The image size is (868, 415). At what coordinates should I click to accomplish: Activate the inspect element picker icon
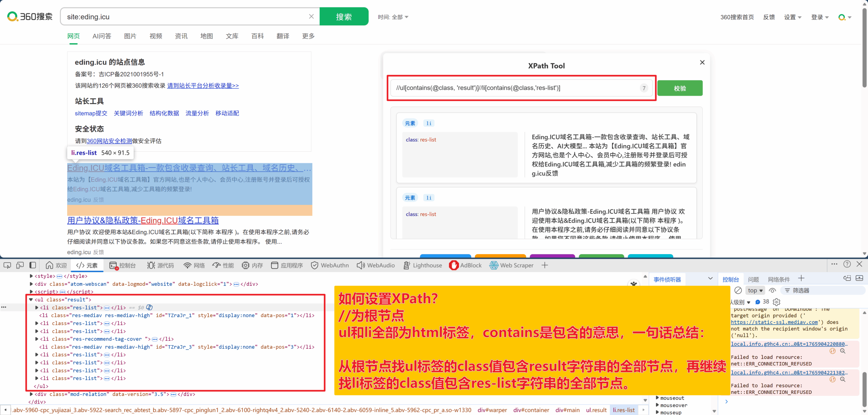pos(7,265)
